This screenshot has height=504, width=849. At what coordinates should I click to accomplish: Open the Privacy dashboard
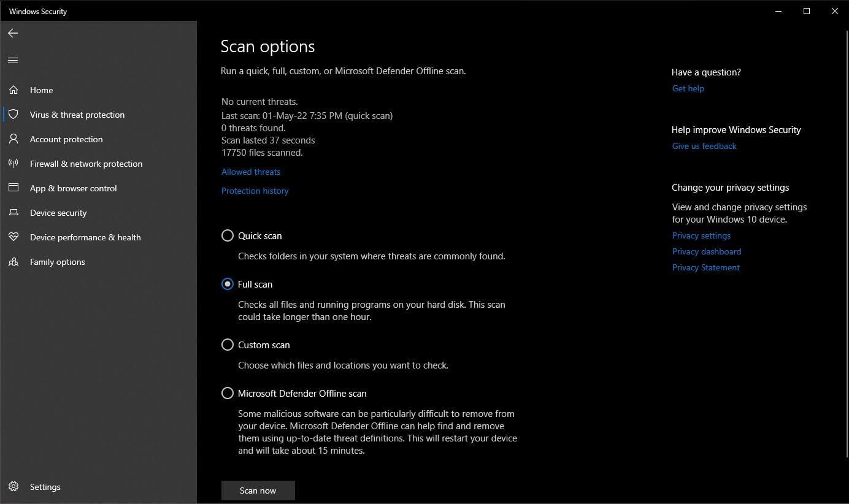[x=706, y=251]
